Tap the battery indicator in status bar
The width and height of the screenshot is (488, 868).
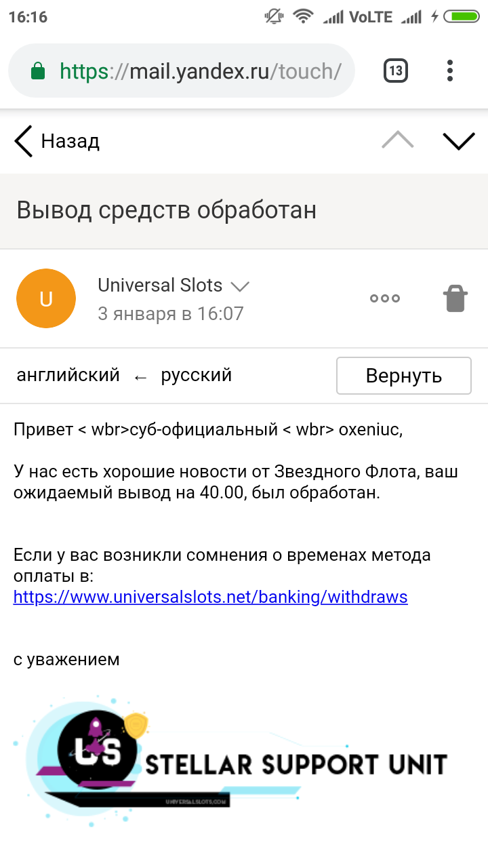(x=464, y=17)
